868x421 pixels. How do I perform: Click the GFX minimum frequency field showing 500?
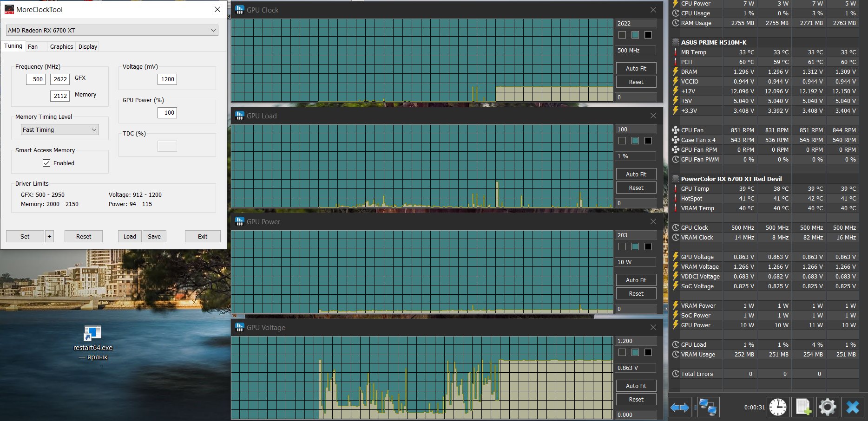36,79
